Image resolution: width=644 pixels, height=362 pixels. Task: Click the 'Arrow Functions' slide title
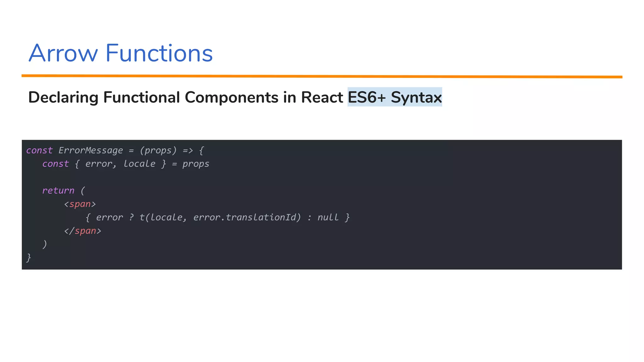click(121, 53)
